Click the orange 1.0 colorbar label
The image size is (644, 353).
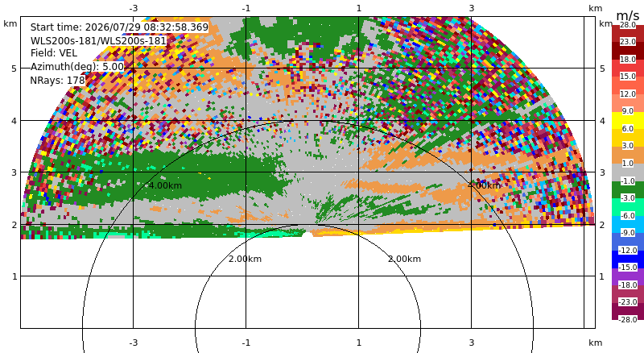628,164
